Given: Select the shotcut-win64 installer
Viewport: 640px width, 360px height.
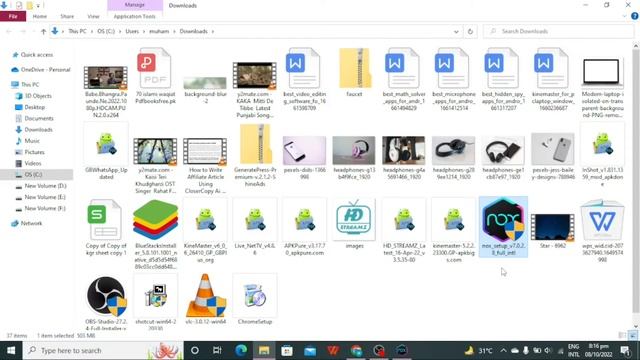Looking at the screenshot, I should [156, 302].
